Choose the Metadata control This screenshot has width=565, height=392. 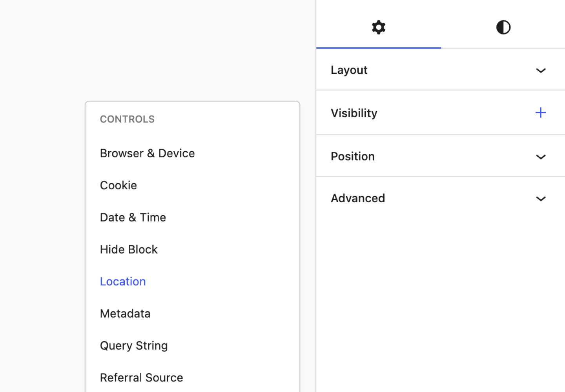[125, 314]
